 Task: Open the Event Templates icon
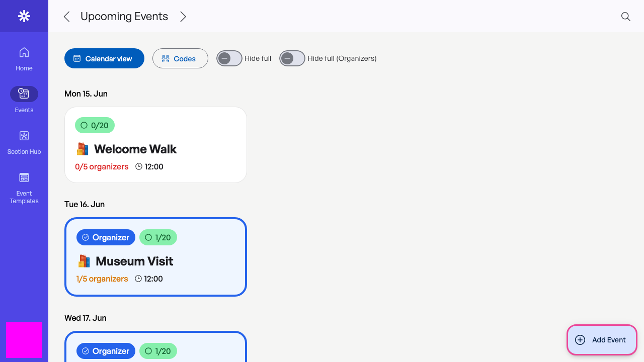[24, 177]
